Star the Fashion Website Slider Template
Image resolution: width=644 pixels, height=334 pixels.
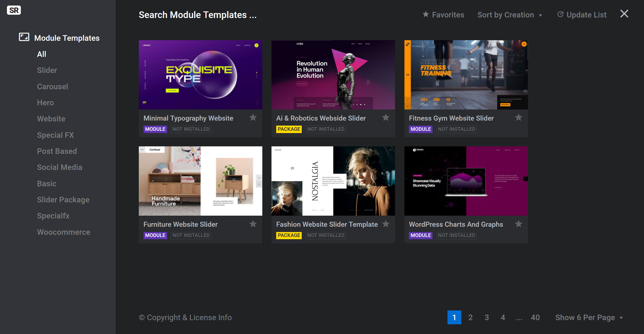(386, 224)
